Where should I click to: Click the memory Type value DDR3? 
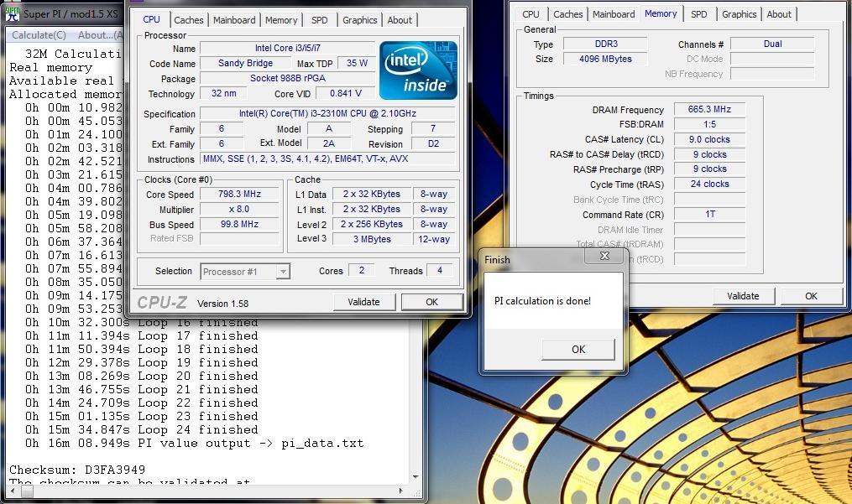[605, 44]
